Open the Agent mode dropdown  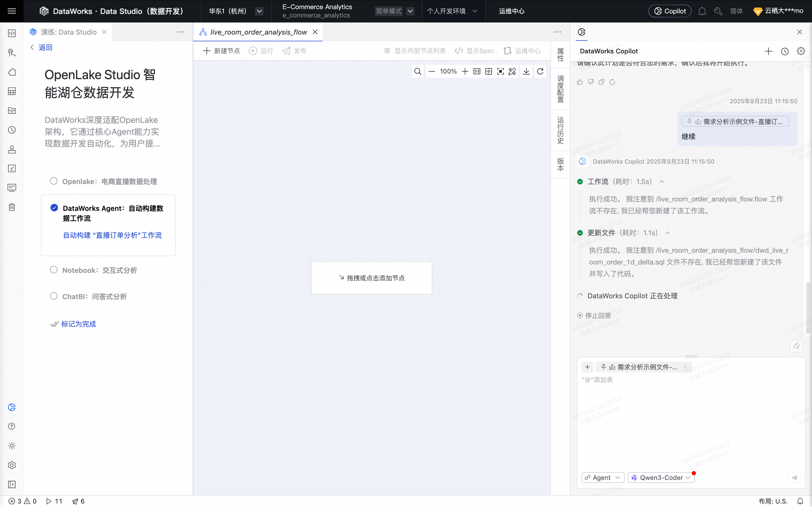[x=603, y=477]
